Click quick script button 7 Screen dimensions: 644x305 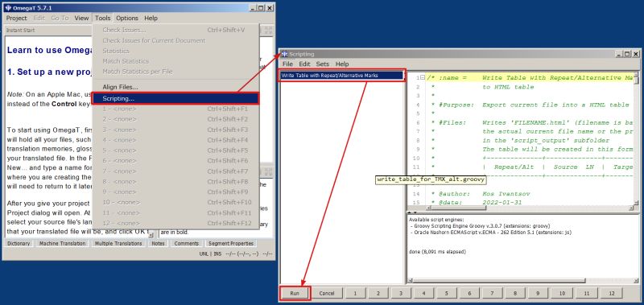pyautogui.click(x=493, y=294)
